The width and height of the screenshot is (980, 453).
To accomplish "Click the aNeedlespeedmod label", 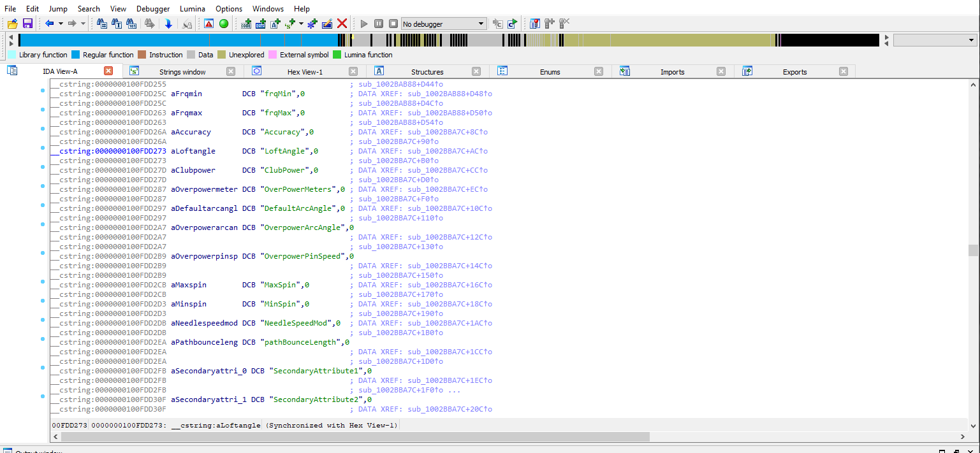I will pyautogui.click(x=204, y=323).
